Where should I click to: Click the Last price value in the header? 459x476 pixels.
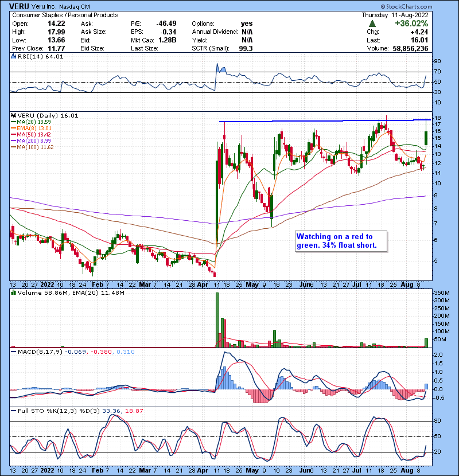419,40
